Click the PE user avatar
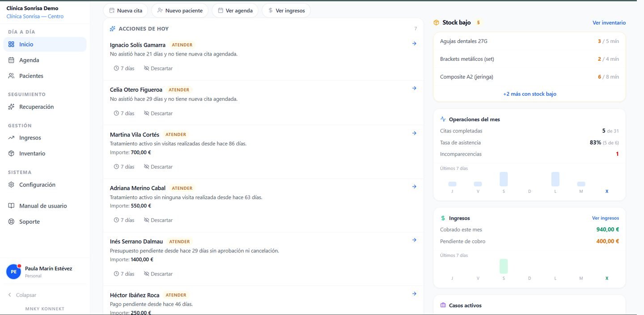The height and width of the screenshot is (315, 644). (13, 272)
